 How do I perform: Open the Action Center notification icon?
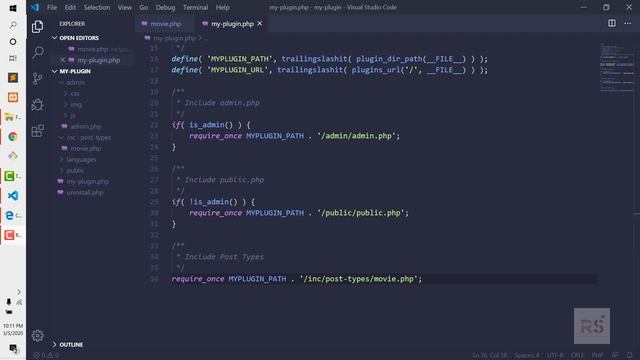click(x=13, y=349)
